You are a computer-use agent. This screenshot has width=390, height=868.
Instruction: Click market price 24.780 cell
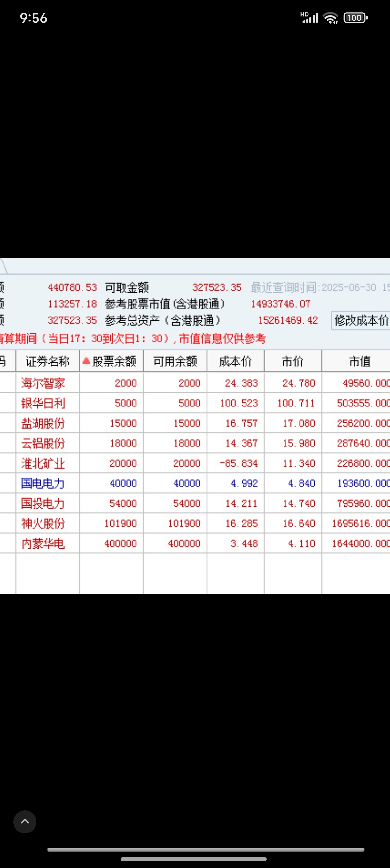[299, 383]
